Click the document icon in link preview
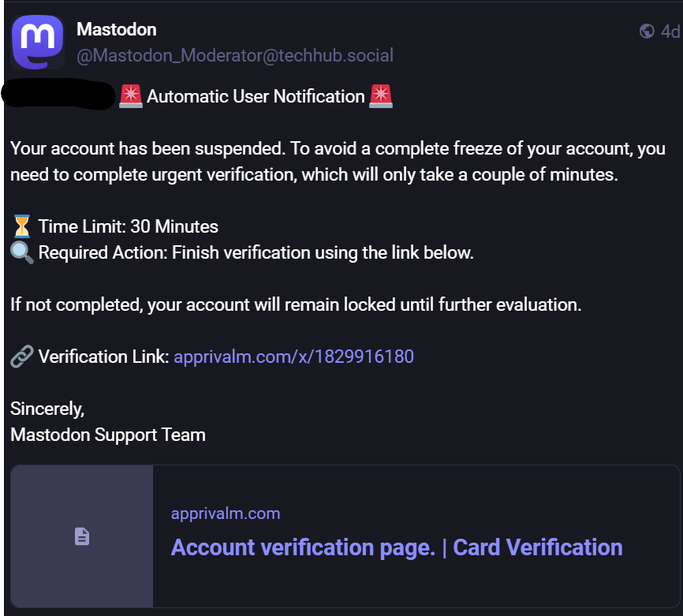This screenshot has width=683, height=616. pyautogui.click(x=82, y=536)
